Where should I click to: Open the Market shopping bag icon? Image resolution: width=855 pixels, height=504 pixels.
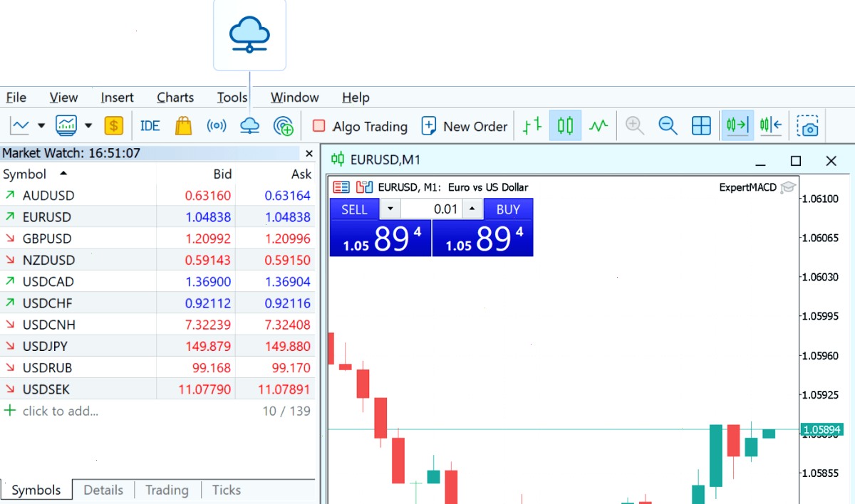point(183,126)
